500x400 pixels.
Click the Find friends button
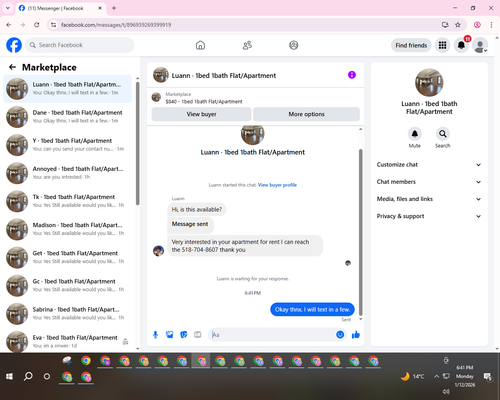pos(411,45)
